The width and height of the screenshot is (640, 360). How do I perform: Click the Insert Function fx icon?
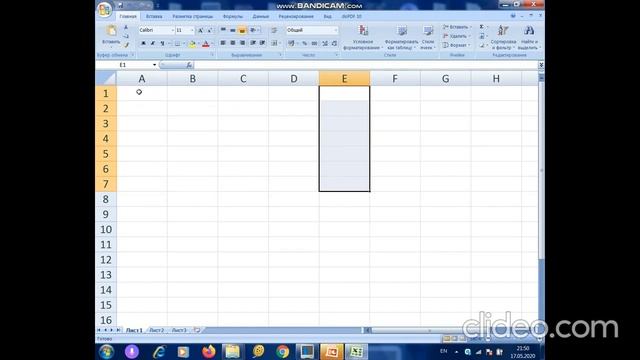pos(189,65)
